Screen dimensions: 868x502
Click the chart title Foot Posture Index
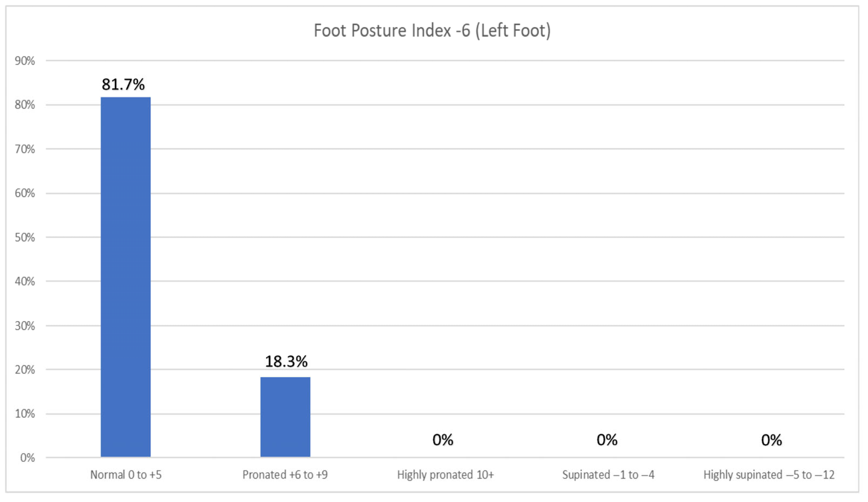432,31
